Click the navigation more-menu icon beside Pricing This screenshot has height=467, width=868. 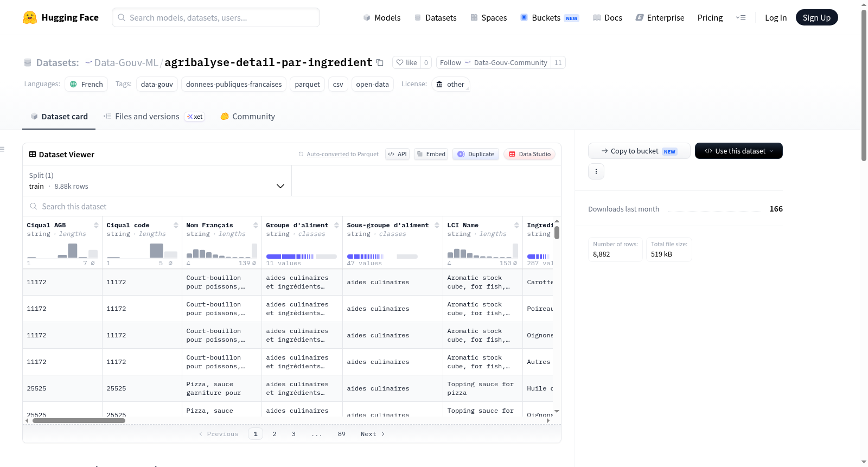coord(741,17)
